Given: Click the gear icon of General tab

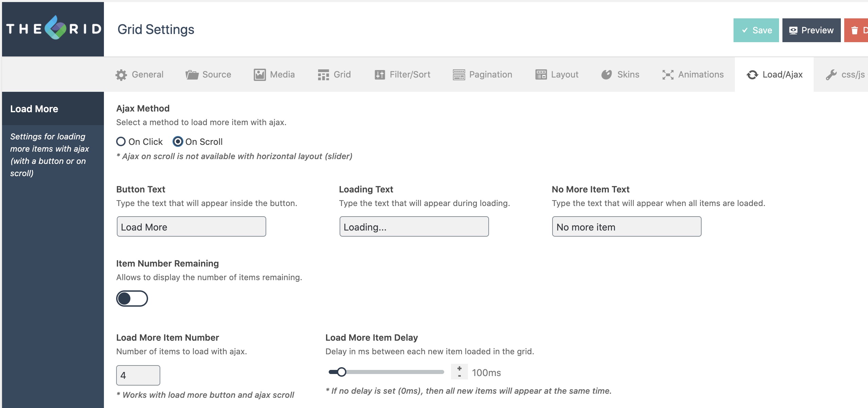Looking at the screenshot, I should point(121,75).
